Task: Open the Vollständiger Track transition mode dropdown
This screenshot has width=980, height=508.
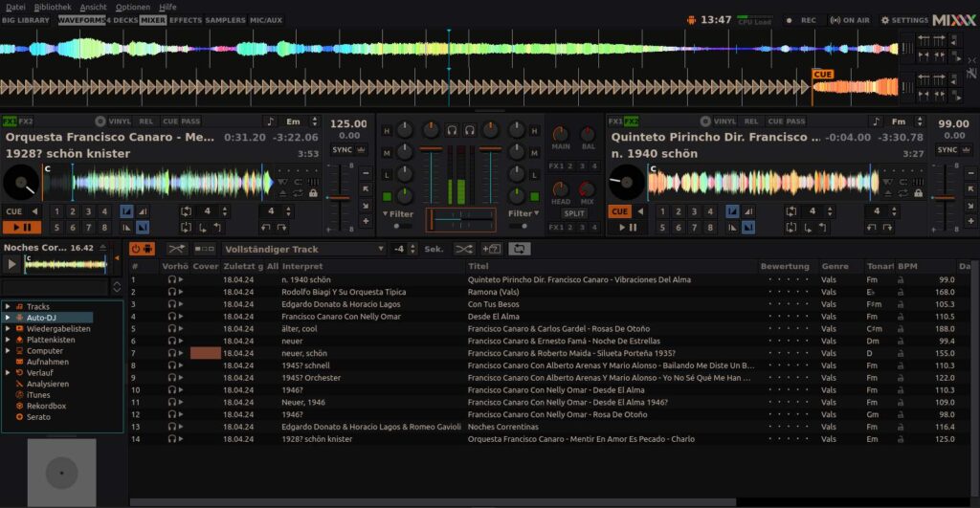Action: pyautogui.click(x=303, y=249)
